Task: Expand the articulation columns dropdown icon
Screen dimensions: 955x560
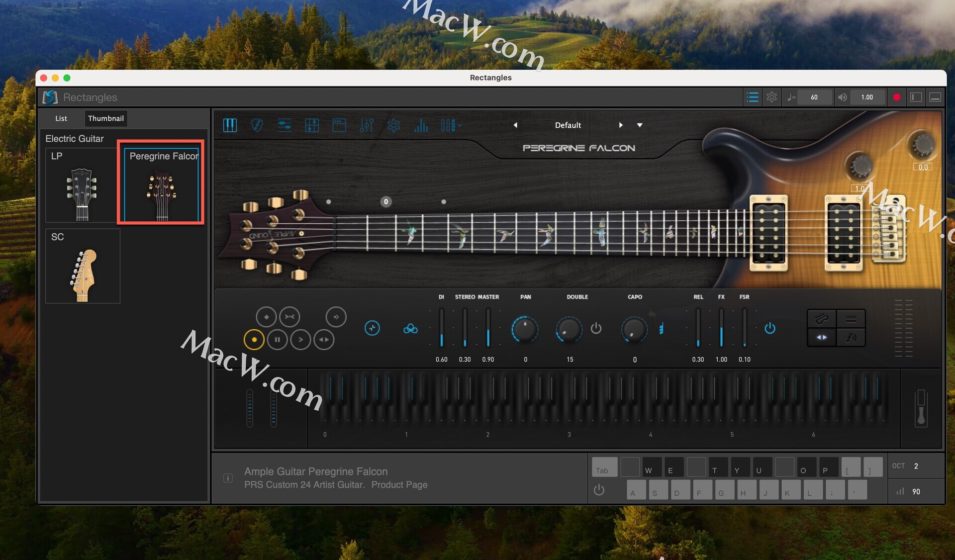Action: pyautogui.click(x=451, y=125)
